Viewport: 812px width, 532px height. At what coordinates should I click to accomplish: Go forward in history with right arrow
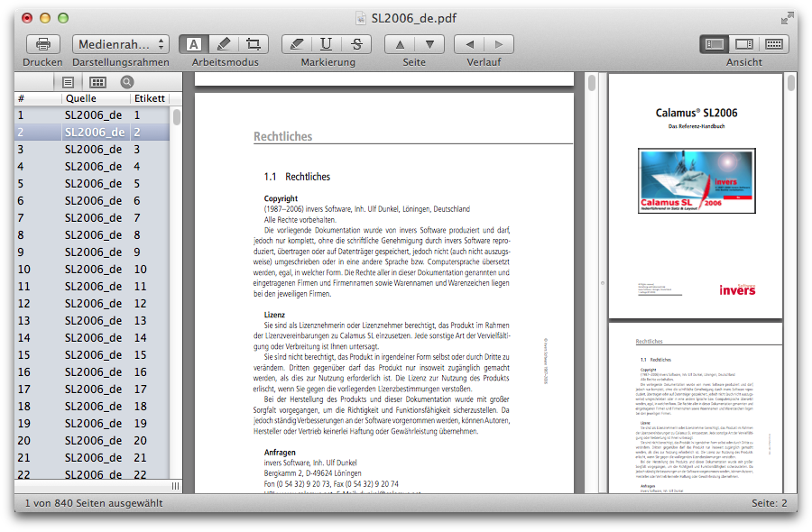(499, 44)
